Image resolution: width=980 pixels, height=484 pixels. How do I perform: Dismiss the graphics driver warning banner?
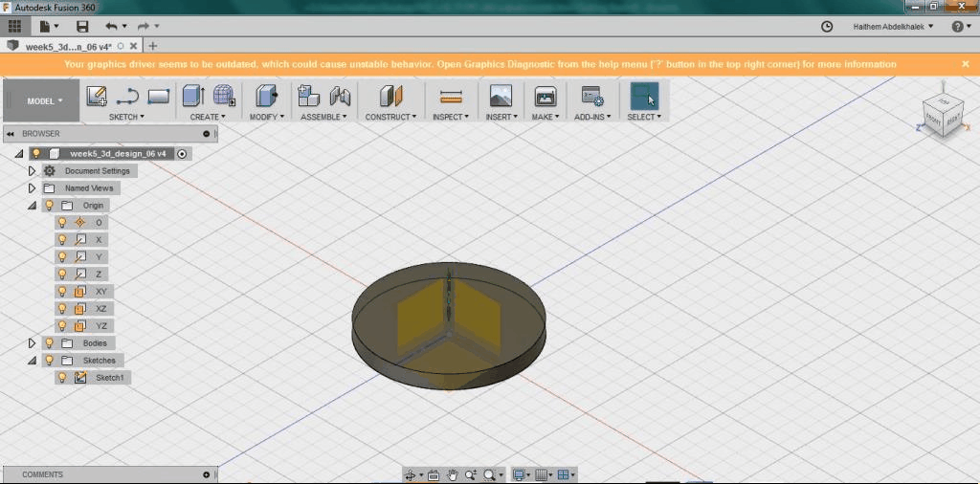(x=966, y=64)
